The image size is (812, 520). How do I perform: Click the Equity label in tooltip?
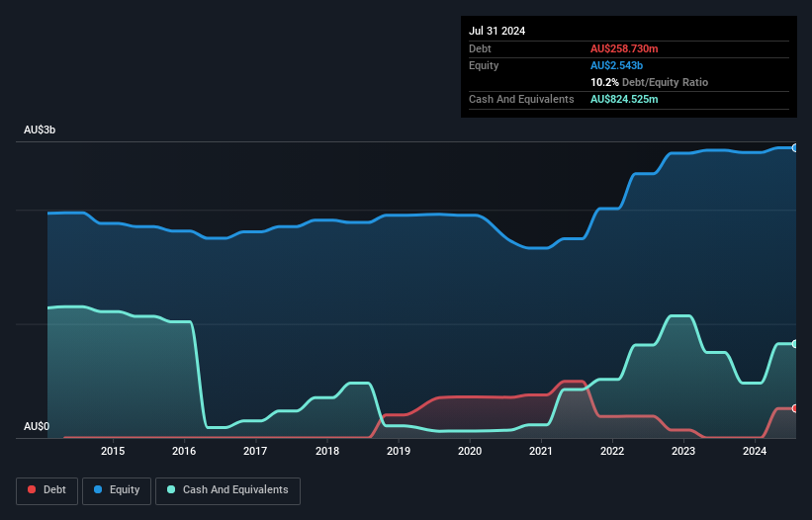click(x=484, y=65)
